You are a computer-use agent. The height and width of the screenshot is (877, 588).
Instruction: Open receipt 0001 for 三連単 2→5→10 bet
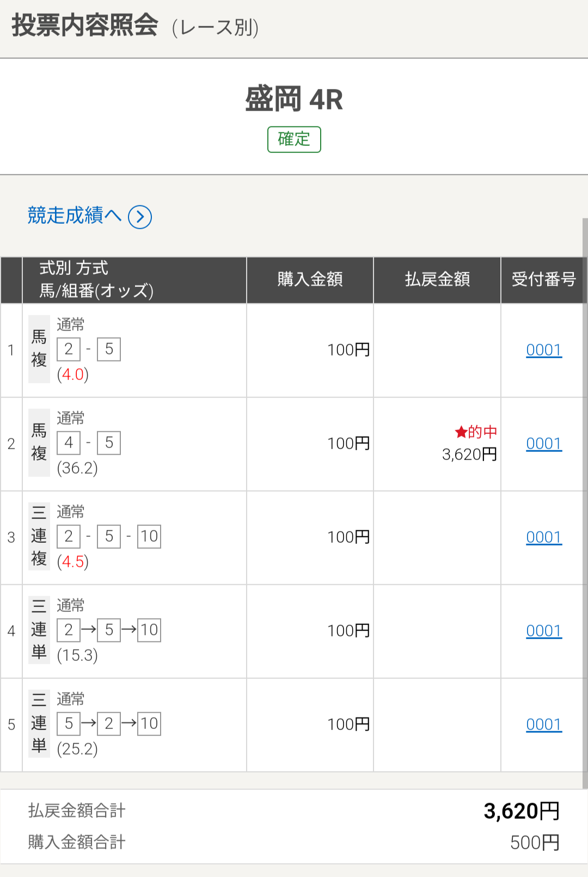tap(543, 631)
